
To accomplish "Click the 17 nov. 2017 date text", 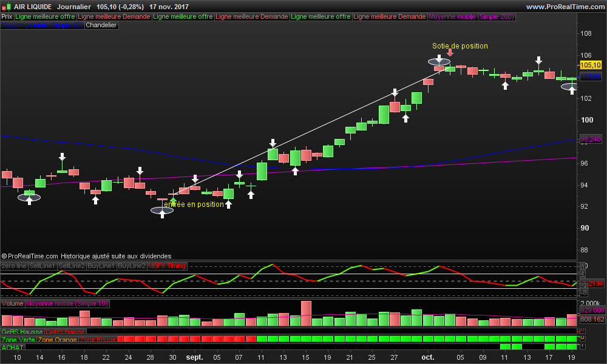I will coord(169,7).
